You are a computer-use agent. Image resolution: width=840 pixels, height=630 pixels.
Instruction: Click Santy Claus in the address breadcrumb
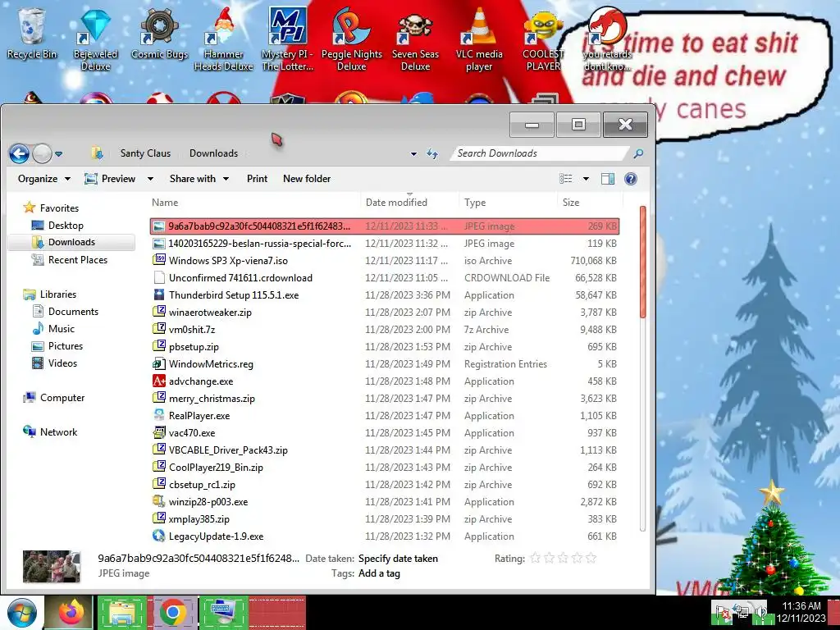tap(145, 153)
